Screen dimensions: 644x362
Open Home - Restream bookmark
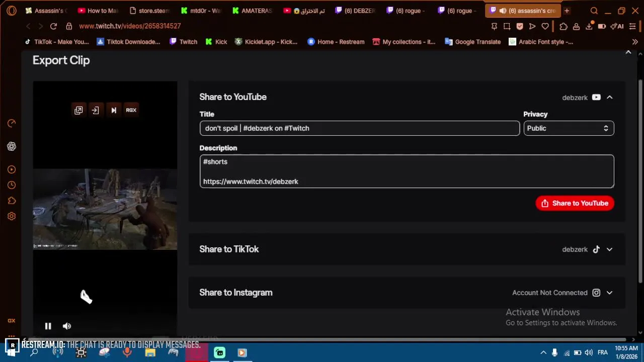click(336, 42)
